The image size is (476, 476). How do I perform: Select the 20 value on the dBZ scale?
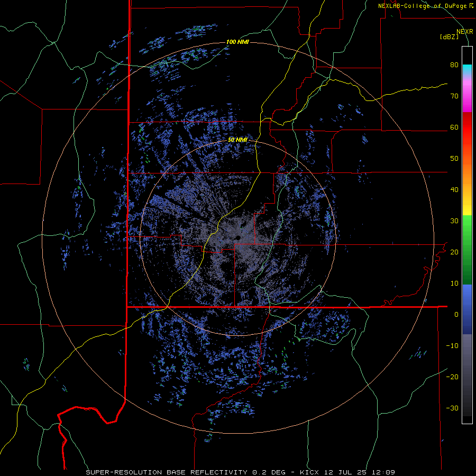tap(454, 252)
